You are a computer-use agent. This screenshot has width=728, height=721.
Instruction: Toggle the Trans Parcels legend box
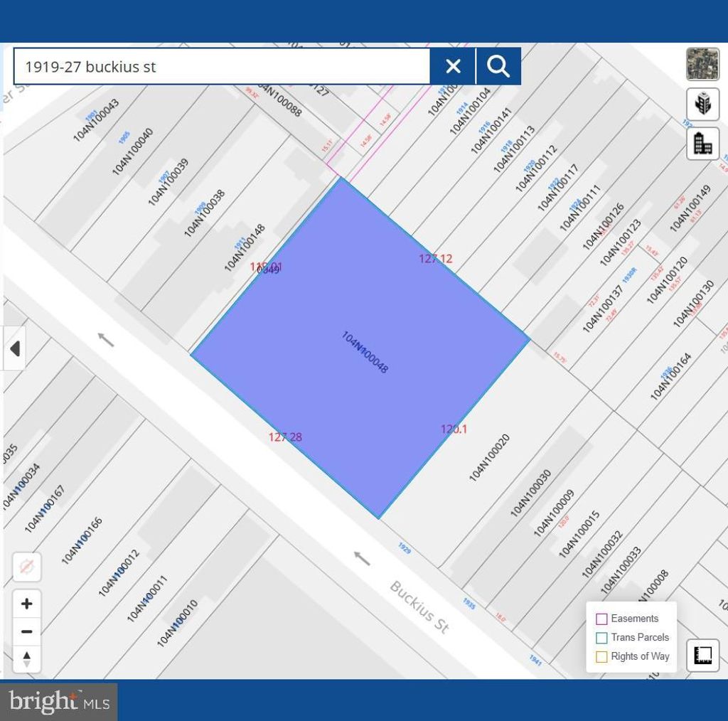coord(601,638)
